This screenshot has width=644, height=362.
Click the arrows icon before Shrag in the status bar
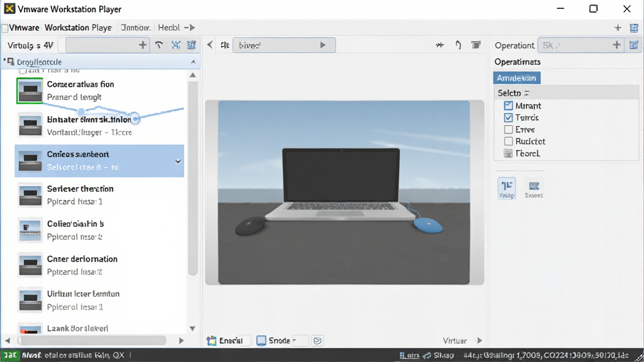[x=427, y=356]
